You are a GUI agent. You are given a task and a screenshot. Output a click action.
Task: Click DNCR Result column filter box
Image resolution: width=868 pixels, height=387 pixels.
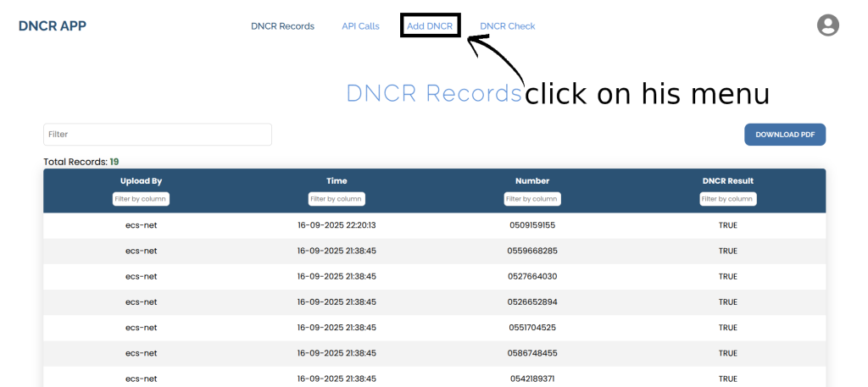[x=728, y=199]
